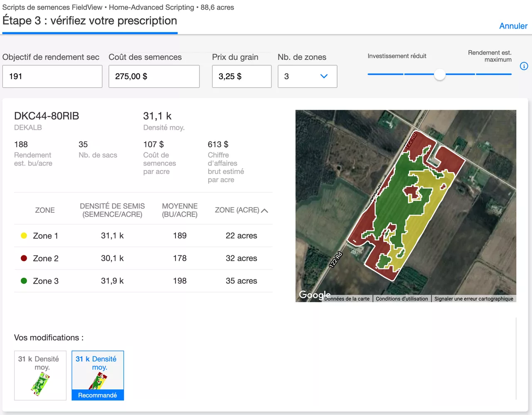Click the Zone 1 row label
The height and width of the screenshot is (415, 532).
pyautogui.click(x=46, y=236)
